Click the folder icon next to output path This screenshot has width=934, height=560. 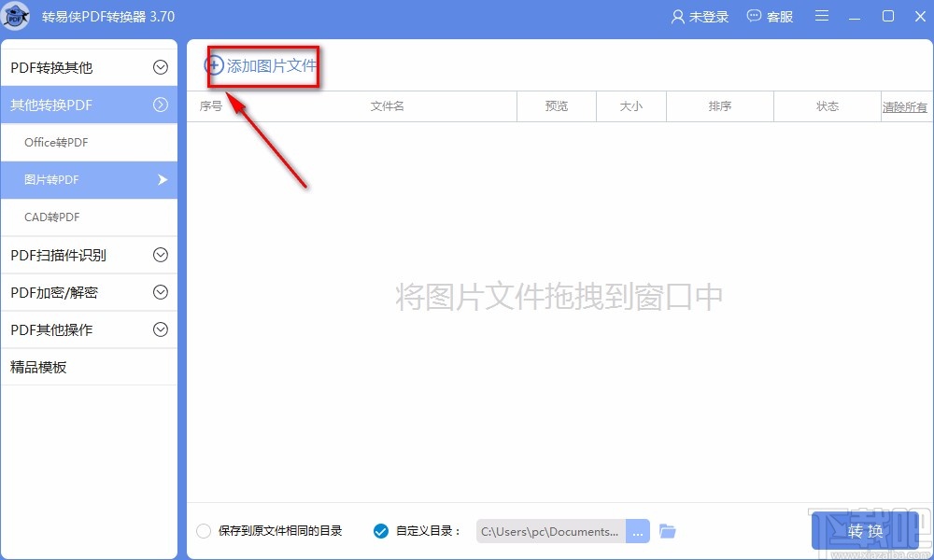[667, 530]
